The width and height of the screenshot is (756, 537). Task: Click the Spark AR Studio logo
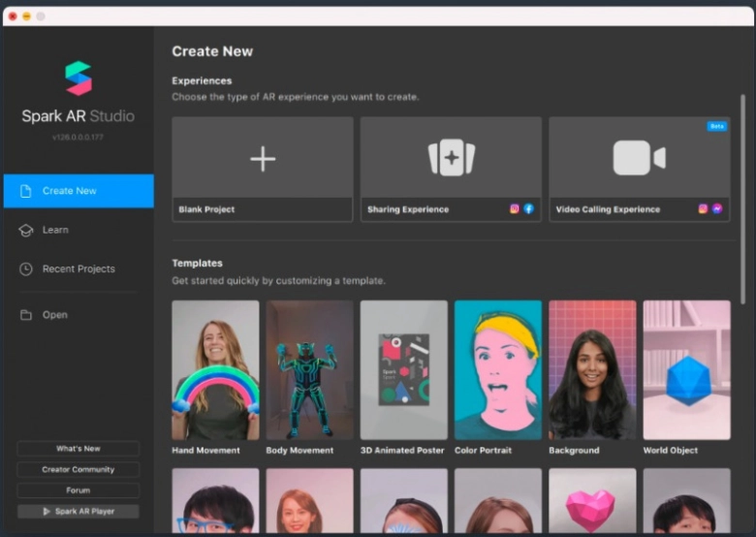pos(79,79)
